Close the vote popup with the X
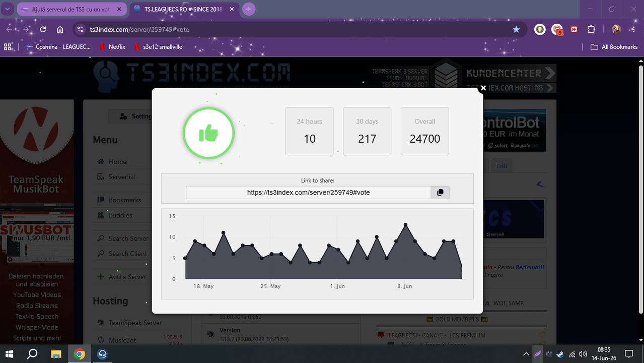The width and height of the screenshot is (644, 363). 483,88
